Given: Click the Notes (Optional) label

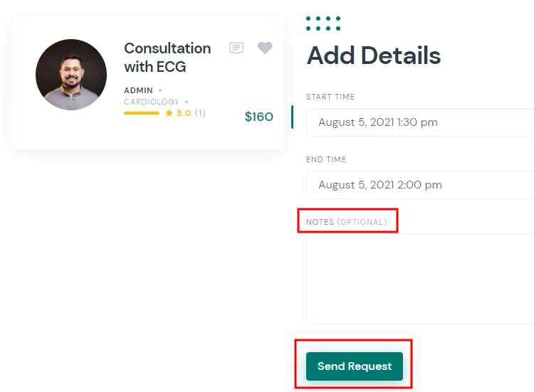Looking at the screenshot, I should (346, 222).
